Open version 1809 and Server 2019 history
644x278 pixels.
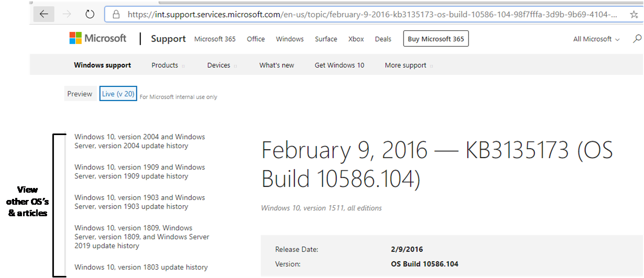click(142, 237)
